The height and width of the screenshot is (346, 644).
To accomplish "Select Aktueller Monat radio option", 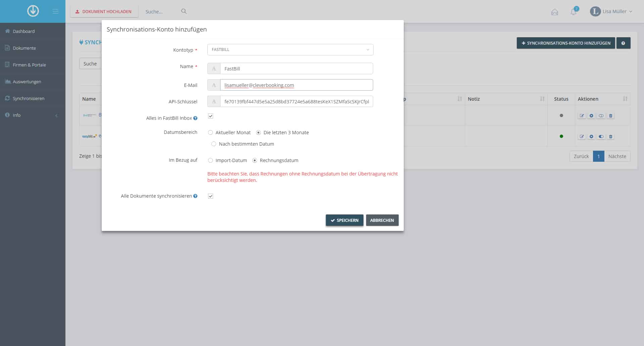I will [x=210, y=133].
